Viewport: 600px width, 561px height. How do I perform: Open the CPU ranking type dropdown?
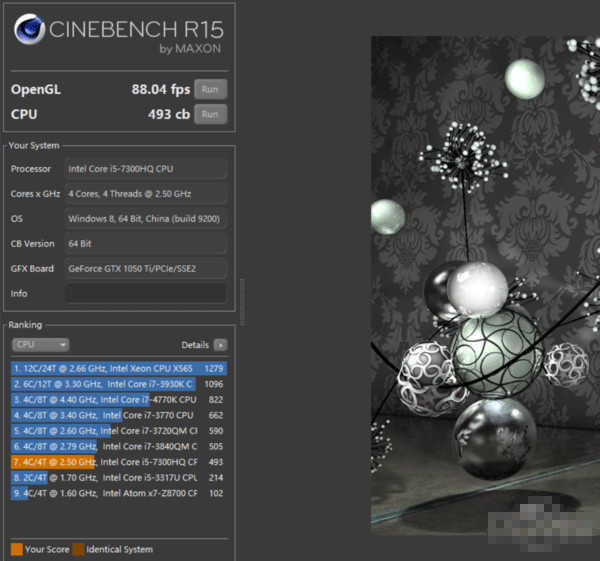point(41,344)
